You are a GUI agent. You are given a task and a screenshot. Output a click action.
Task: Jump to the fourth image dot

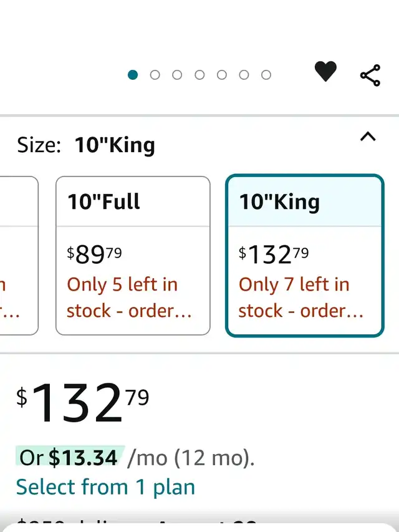click(199, 75)
